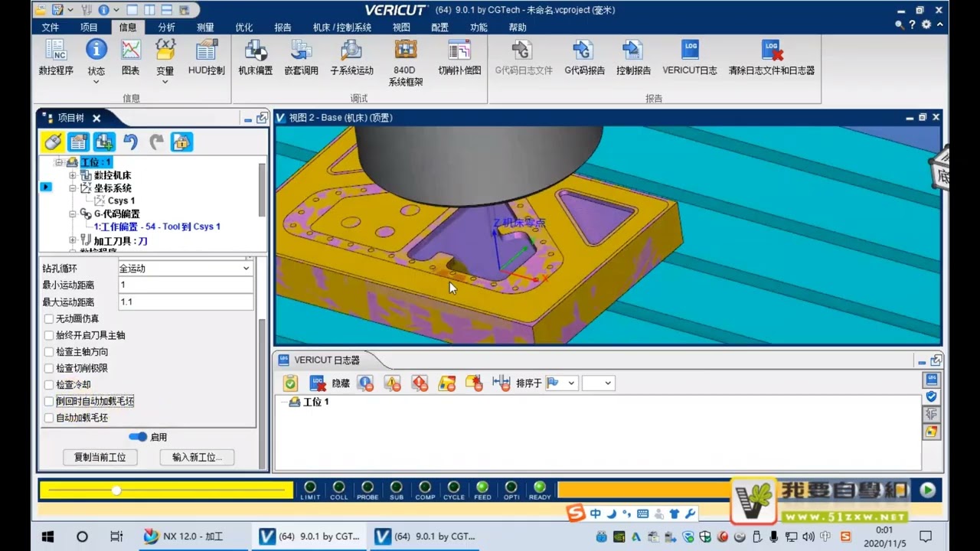This screenshot has width=980, height=551.
Task: Click the 嵌套调用 call stack icon
Action: click(301, 57)
